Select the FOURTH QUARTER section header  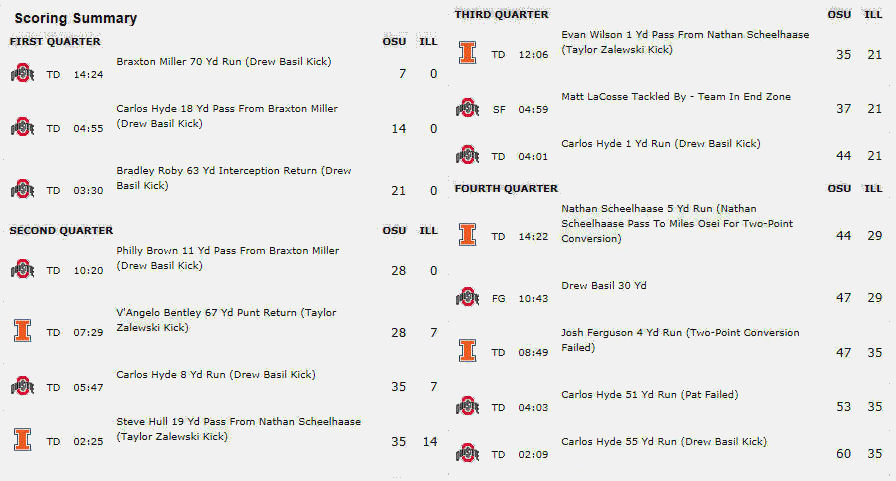[506, 189]
